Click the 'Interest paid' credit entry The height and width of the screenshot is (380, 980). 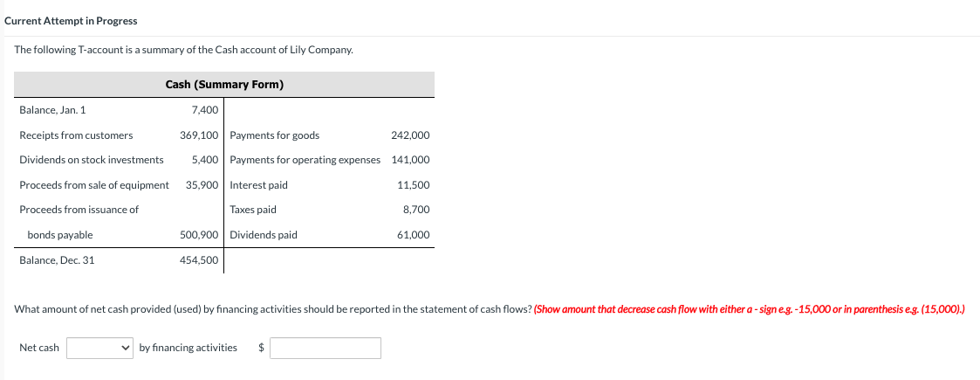(259, 185)
